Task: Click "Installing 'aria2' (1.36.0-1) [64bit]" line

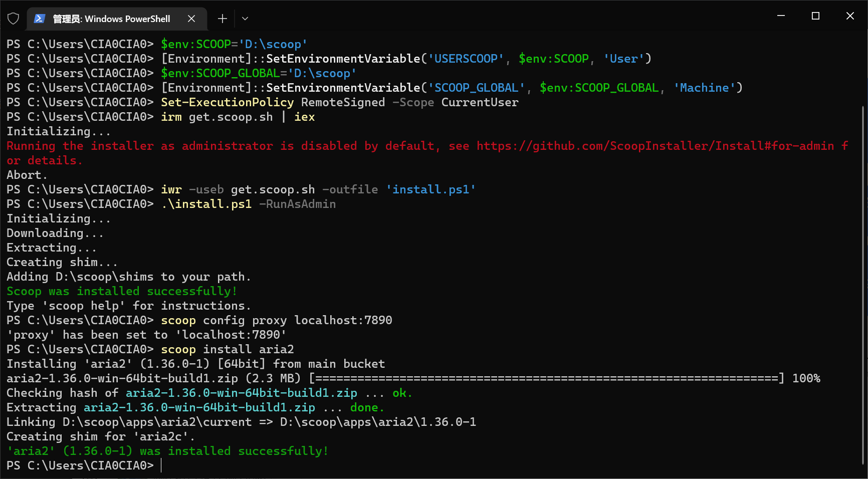Action: (x=196, y=364)
